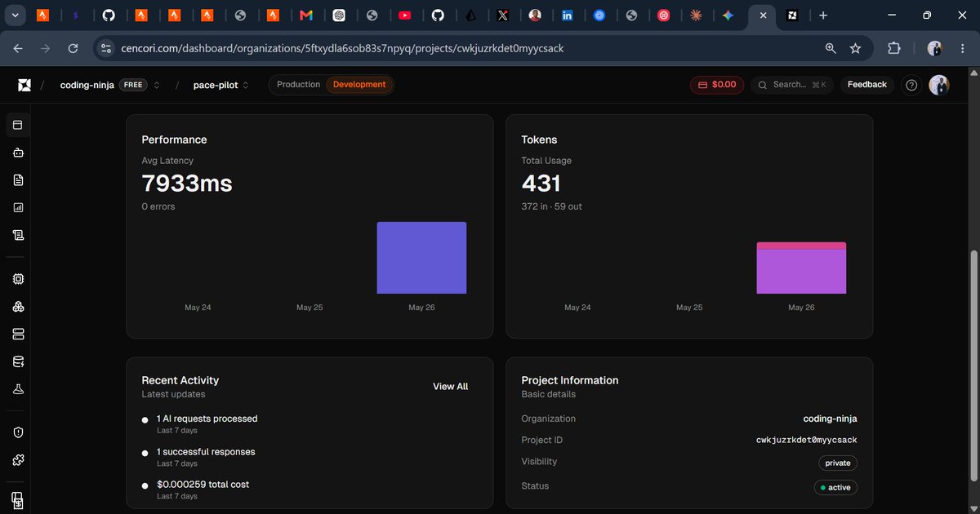980x514 pixels.
Task: Open the shield security sidebar icon
Action: 18,432
